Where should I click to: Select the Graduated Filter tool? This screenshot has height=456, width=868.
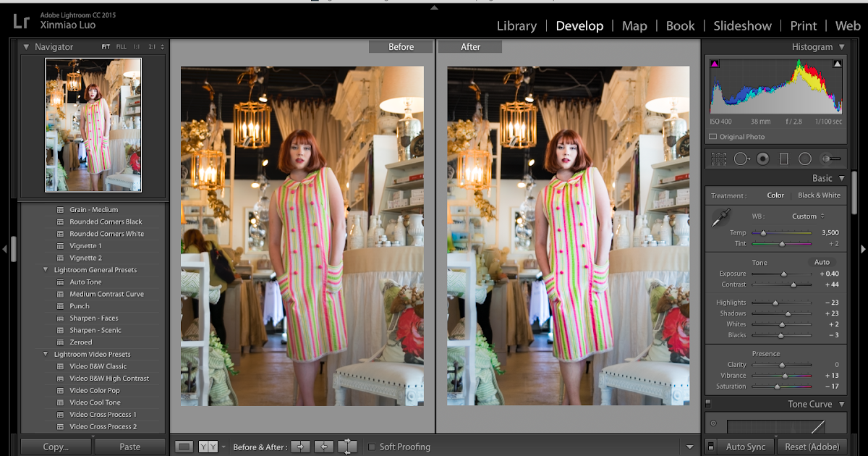coord(783,159)
